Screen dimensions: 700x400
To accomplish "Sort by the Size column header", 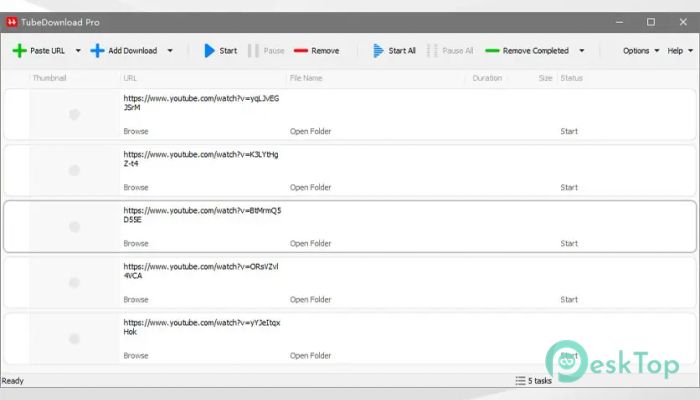I will (546, 78).
